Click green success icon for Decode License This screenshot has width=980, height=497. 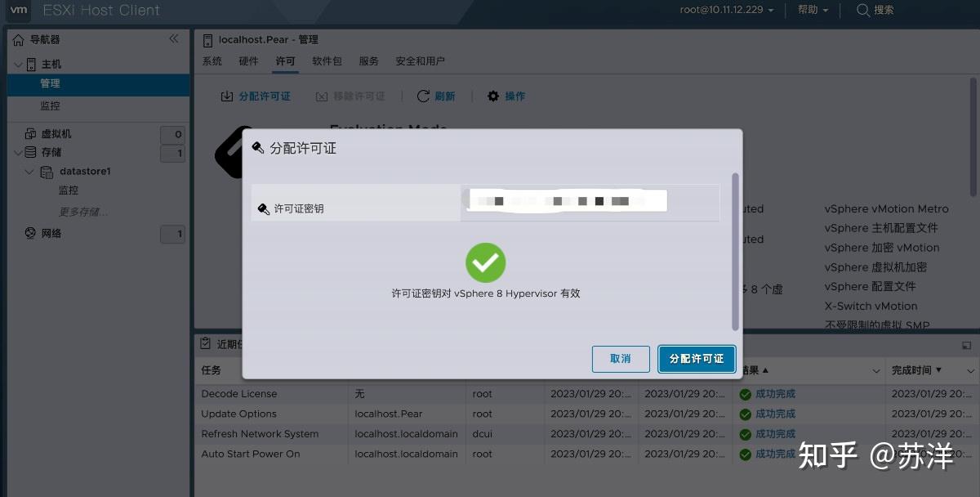click(x=744, y=393)
